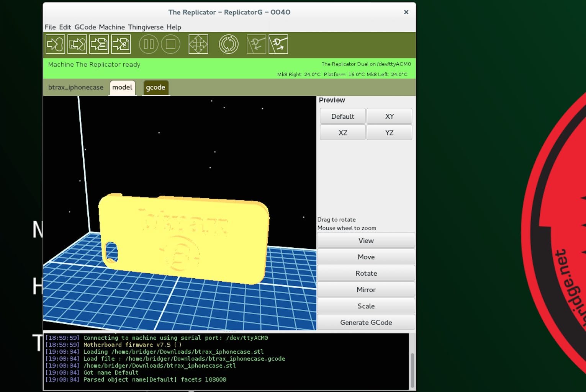Click the Build from SD card icon
Image resolution: width=586 pixels, height=392 pixels.
(77, 44)
